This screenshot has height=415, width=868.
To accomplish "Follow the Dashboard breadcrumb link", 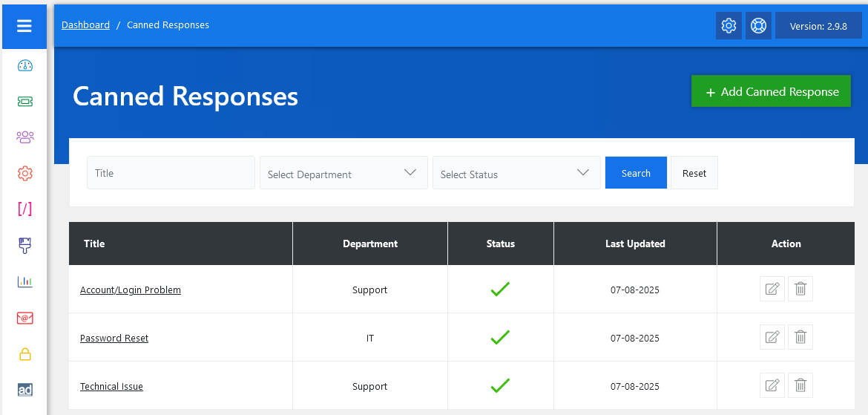I will click(x=85, y=25).
